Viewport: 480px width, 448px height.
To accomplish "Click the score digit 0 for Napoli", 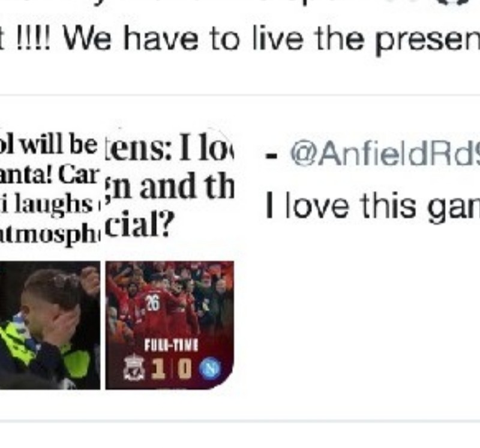I will click(185, 368).
